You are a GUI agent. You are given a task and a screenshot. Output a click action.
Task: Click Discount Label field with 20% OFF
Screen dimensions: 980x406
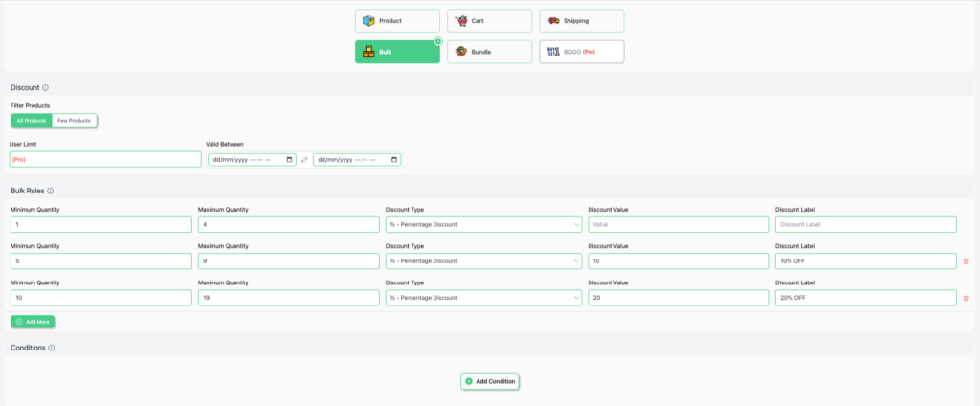(x=865, y=298)
